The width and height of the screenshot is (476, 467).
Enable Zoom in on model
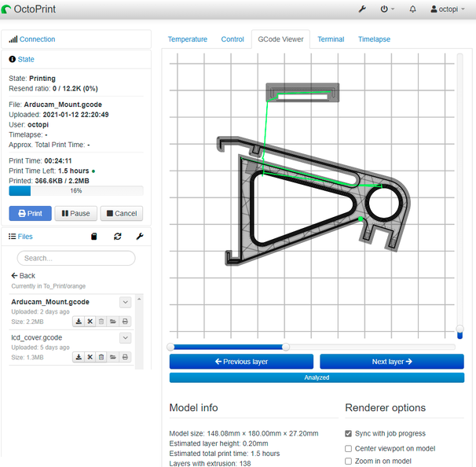tap(349, 461)
